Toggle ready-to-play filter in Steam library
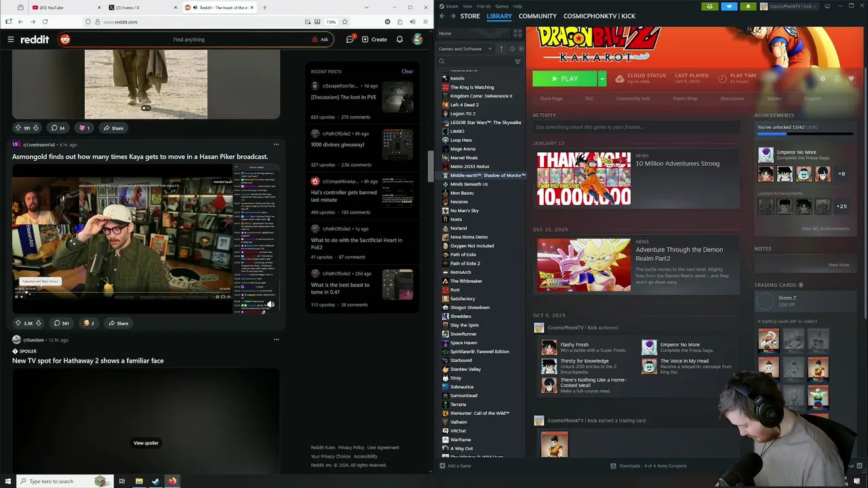This screenshot has height=488, width=868. (x=521, y=49)
